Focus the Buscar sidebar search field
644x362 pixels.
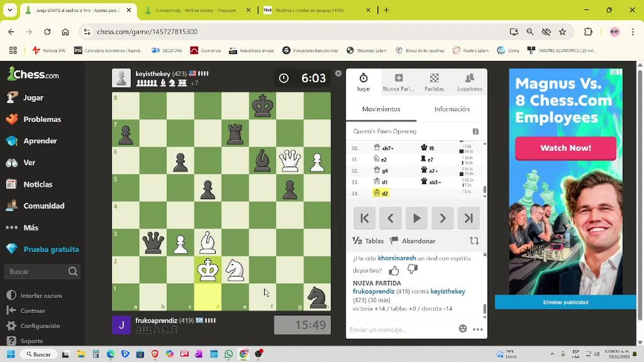(x=42, y=271)
